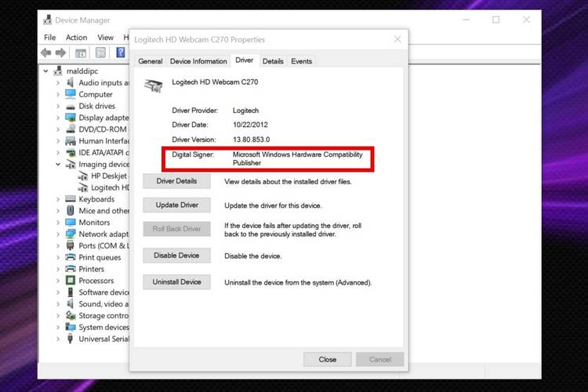Click the Display adapters icon
This screenshot has height=392, width=588.
click(71, 118)
